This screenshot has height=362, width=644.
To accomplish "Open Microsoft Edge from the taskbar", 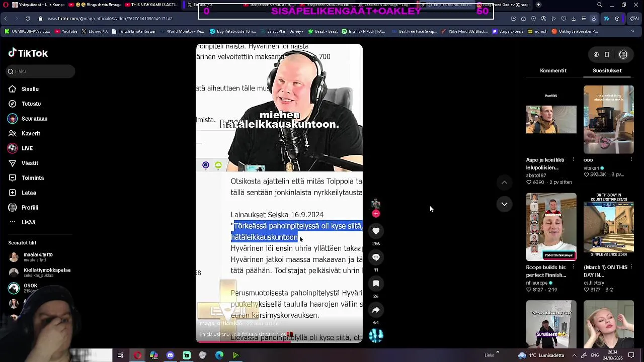I will 219,355.
